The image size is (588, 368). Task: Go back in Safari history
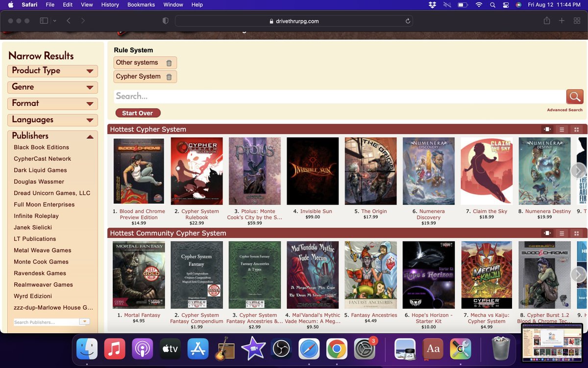point(69,21)
